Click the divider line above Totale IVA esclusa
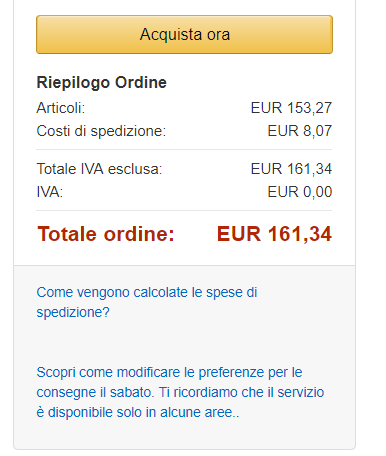The width and height of the screenshot is (386, 456). pyautogui.click(x=184, y=150)
